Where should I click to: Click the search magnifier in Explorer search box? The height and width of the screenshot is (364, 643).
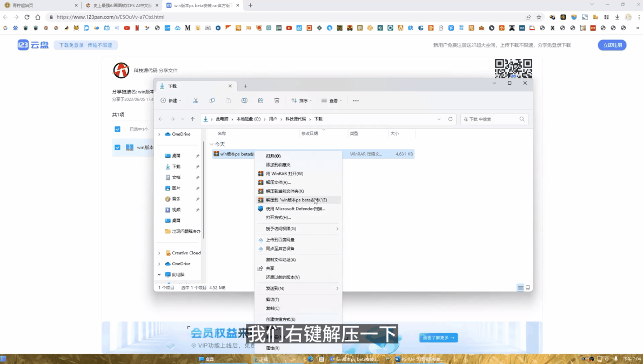(x=522, y=119)
